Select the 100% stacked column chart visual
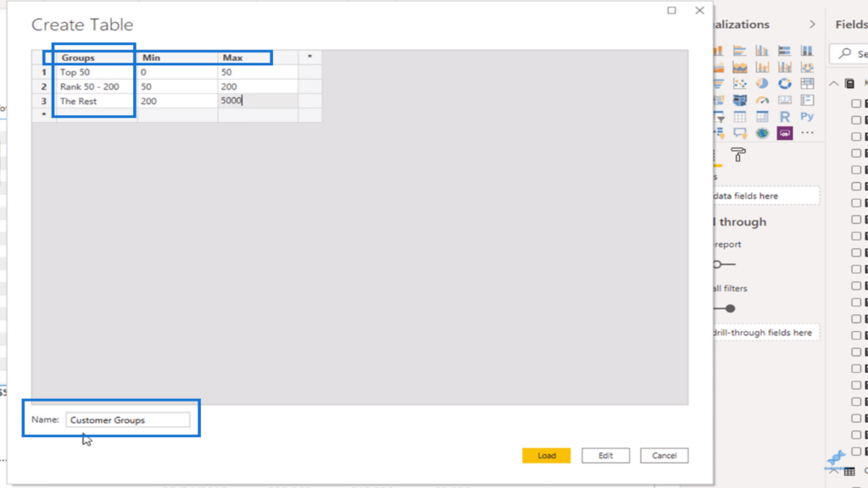The width and height of the screenshot is (868, 488). click(807, 51)
